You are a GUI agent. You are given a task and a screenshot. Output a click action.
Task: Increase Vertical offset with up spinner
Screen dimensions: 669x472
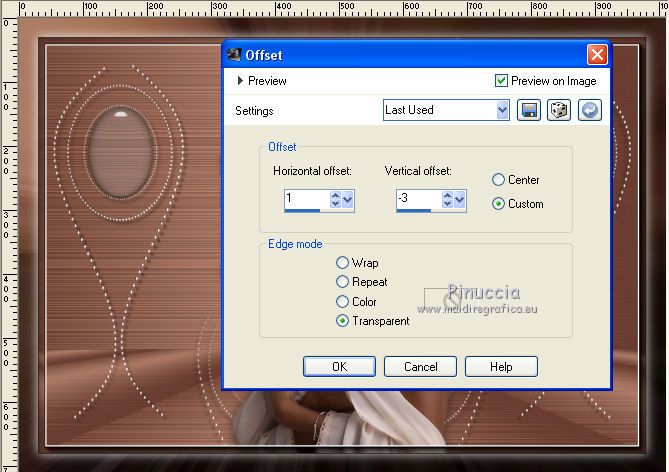(447, 195)
